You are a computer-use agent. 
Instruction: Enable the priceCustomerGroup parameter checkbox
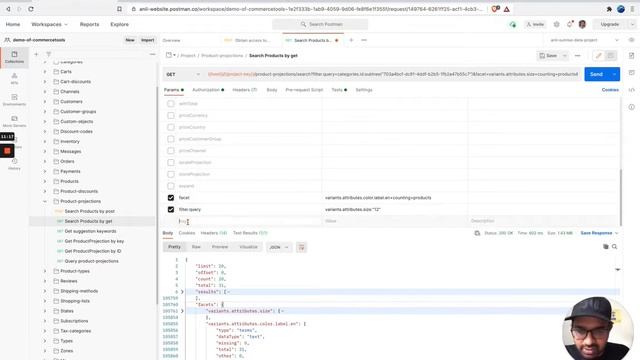tap(171, 139)
